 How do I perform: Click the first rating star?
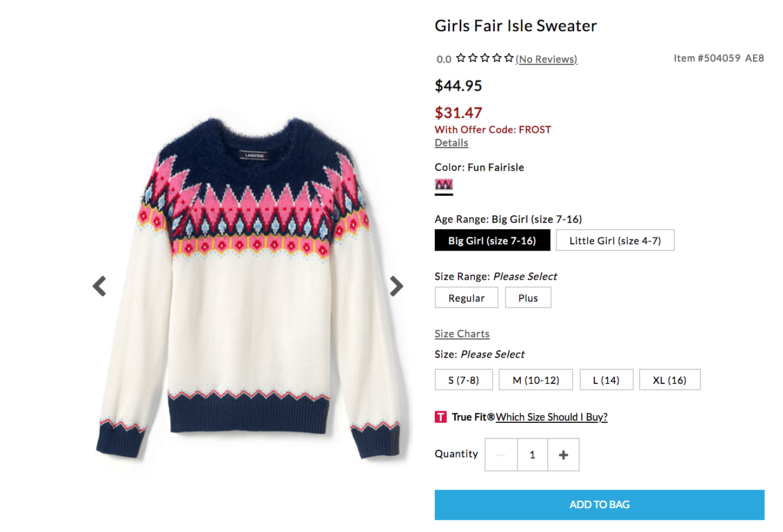pos(461,58)
